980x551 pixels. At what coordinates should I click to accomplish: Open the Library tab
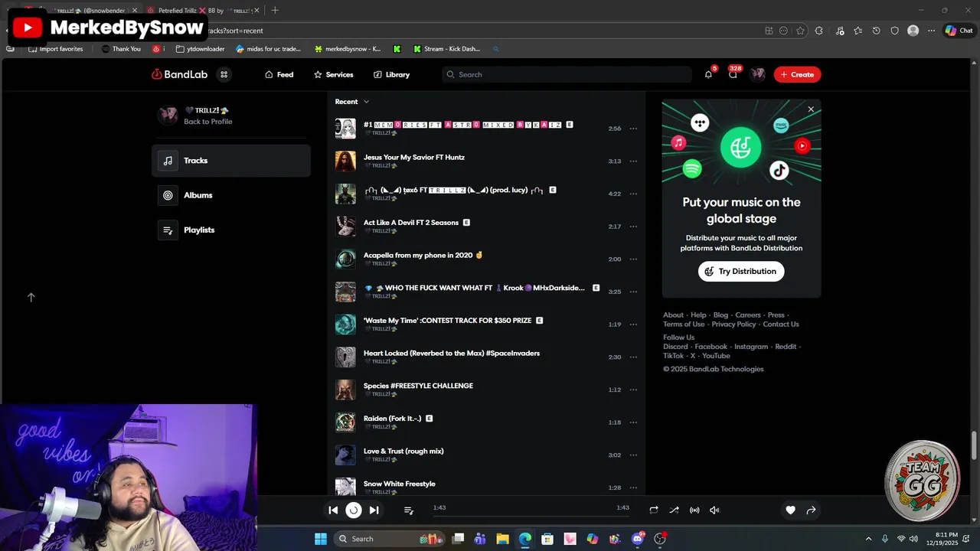391,74
